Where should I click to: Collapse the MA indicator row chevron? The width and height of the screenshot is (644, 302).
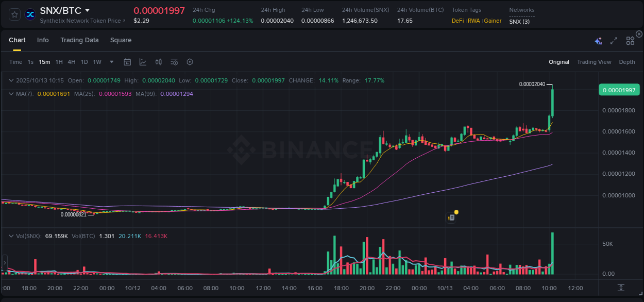tap(11, 94)
